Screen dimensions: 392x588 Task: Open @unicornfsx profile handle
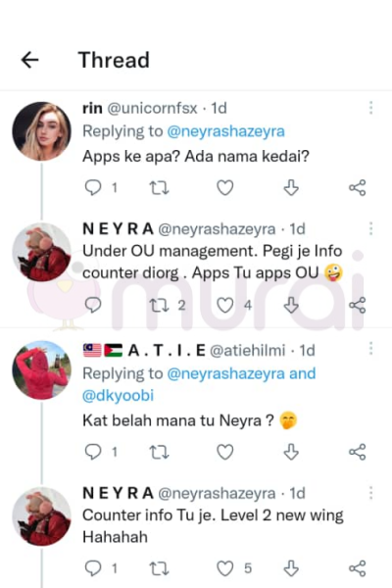pos(152,108)
